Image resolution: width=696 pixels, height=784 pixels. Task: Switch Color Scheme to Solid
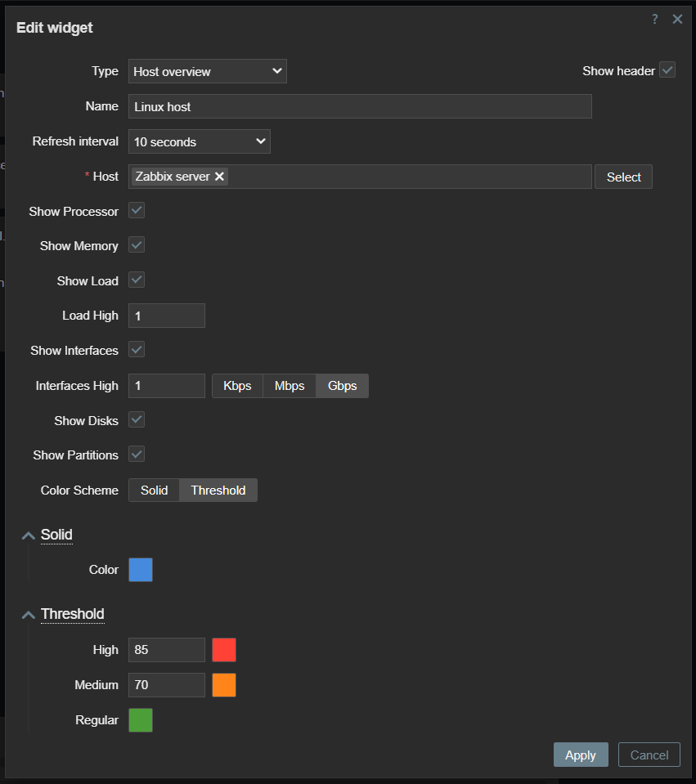[x=154, y=491]
